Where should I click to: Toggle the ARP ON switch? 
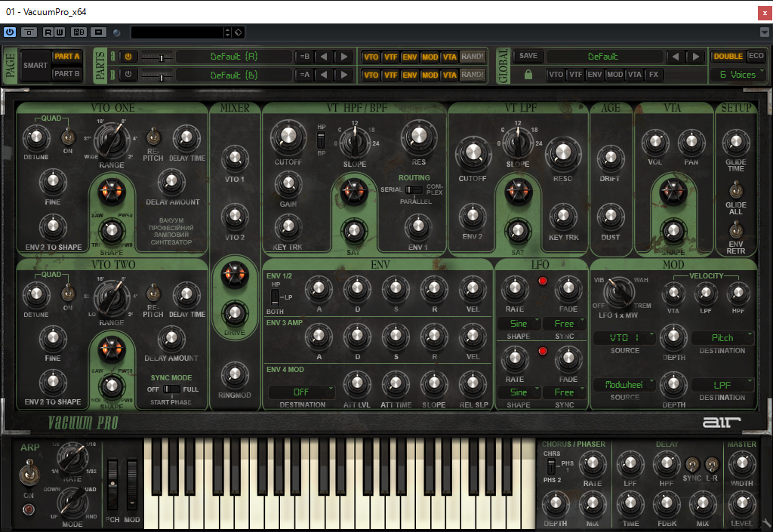29,473
